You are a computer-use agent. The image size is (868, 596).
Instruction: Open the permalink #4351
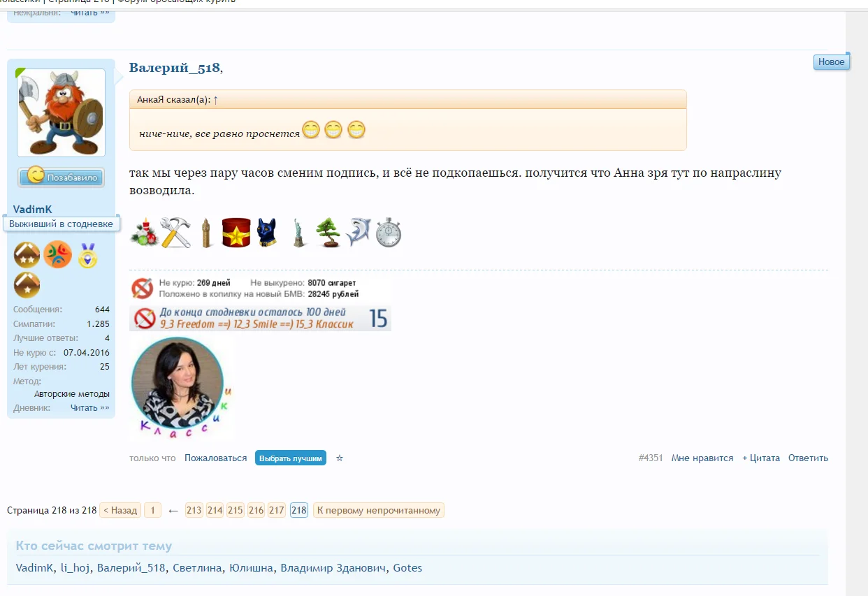coord(651,458)
